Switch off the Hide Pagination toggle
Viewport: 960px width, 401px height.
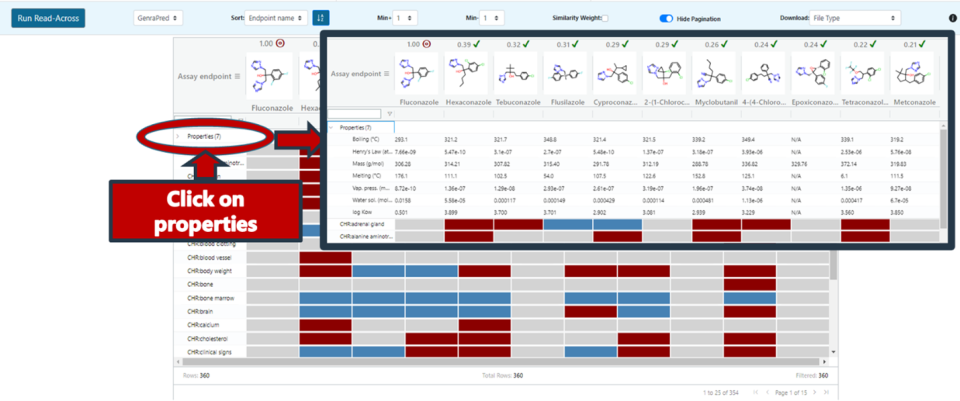coord(666,18)
